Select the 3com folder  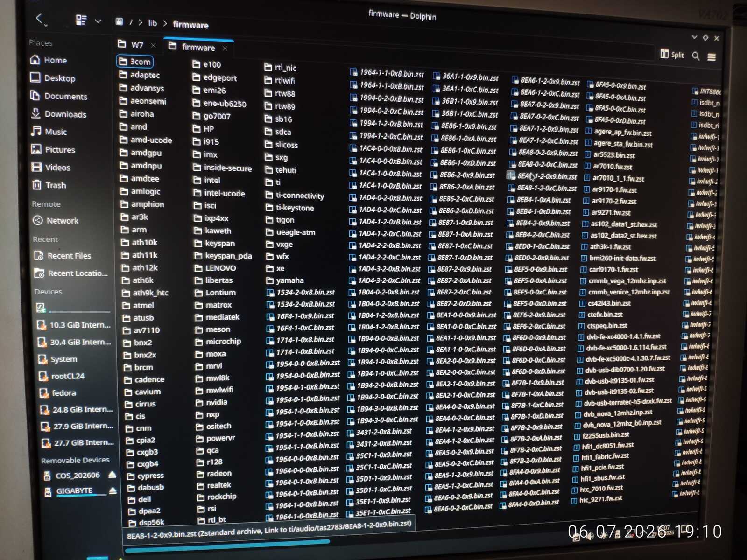pos(134,61)
